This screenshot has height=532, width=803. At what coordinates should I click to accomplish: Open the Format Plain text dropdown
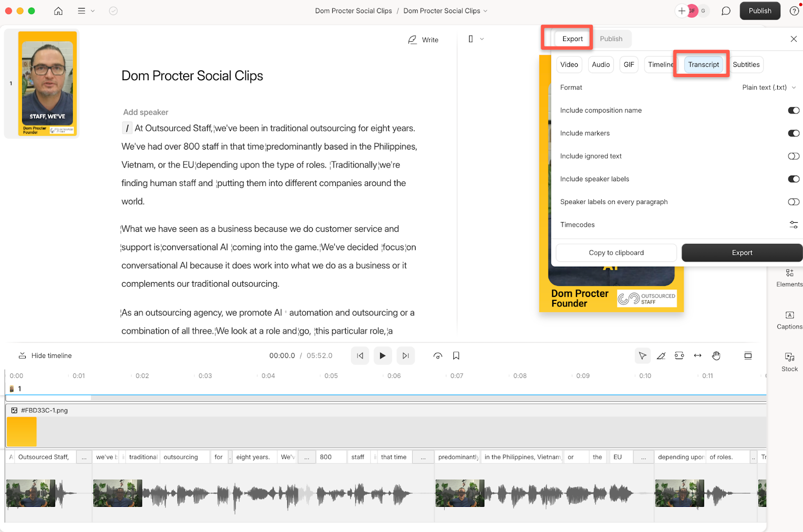(x=769, y=87)
